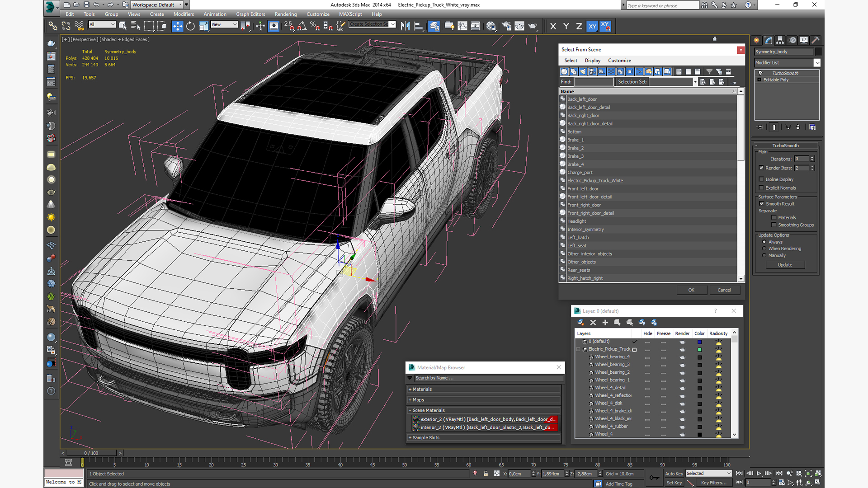Open the Graph Editors menu
This screenshot has width=868, height=488.
tap(250, 14)
